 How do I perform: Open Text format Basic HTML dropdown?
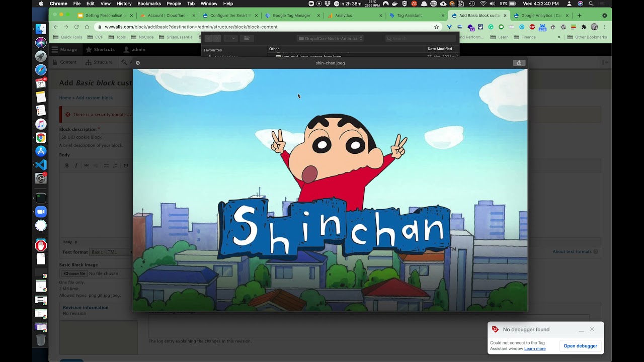click(x=111, y=252)
